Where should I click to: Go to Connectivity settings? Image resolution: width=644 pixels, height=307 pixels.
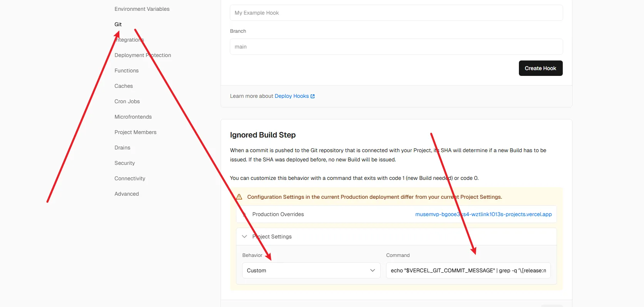tap(130, 178)
